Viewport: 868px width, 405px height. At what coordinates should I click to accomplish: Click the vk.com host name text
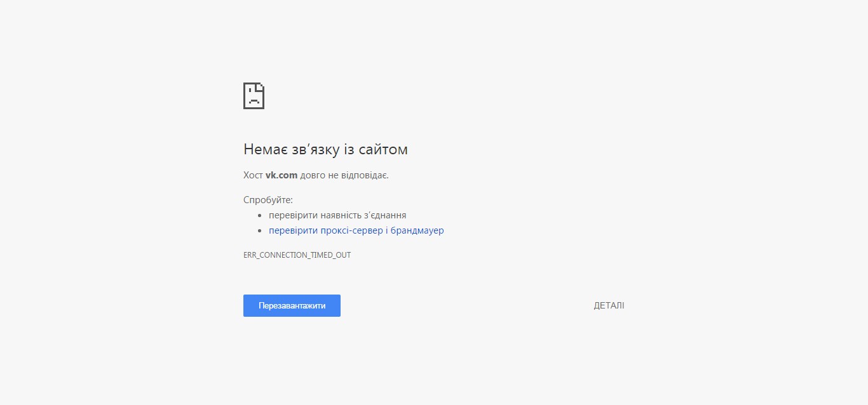(281, 175)
